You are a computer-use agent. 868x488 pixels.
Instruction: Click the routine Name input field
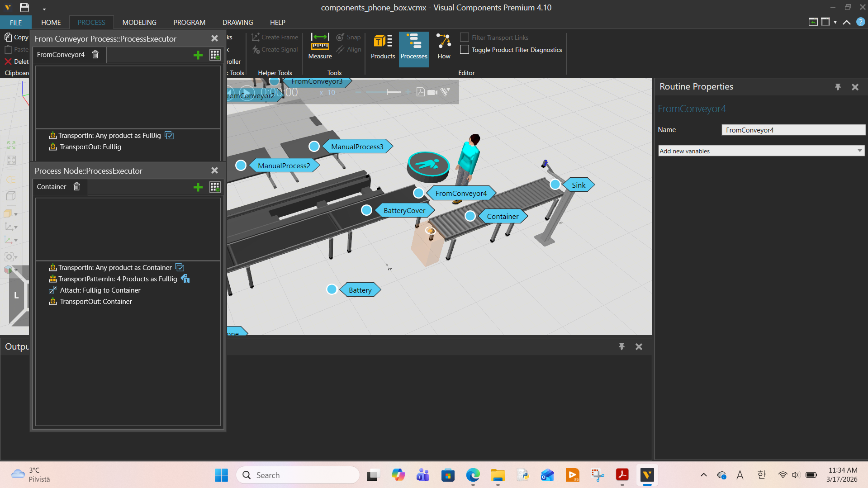[x=793, y=130]
